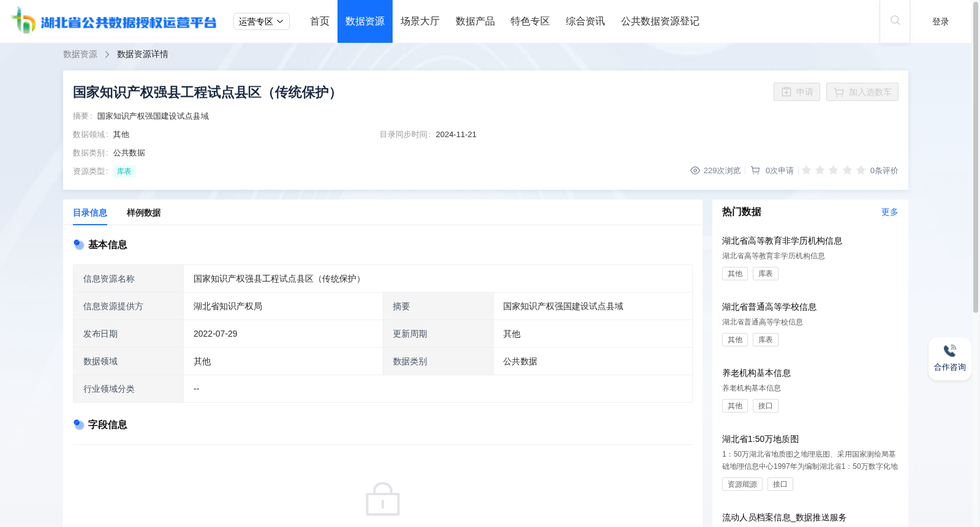Click the fourth rating star
Image resolution: width=980 pixels, height=527 pixels.
pos(847,170)
